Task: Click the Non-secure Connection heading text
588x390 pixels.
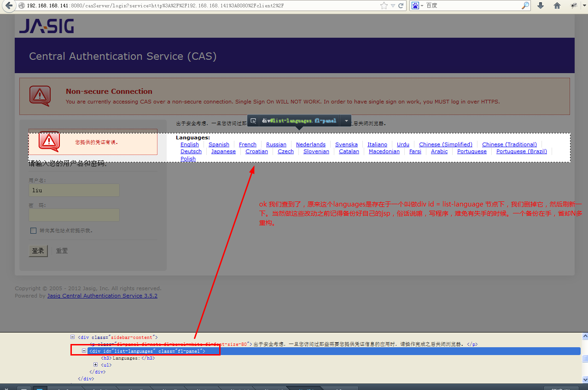Action: (x=109, y=91)
